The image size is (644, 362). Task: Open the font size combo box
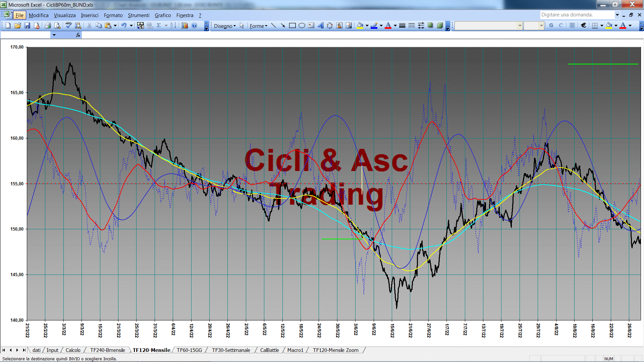[x=534, y=25]
